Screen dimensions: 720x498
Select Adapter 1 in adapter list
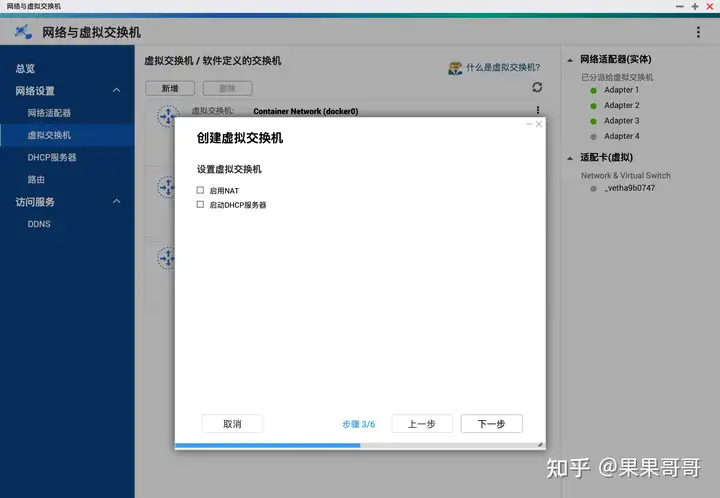(621, 90)
